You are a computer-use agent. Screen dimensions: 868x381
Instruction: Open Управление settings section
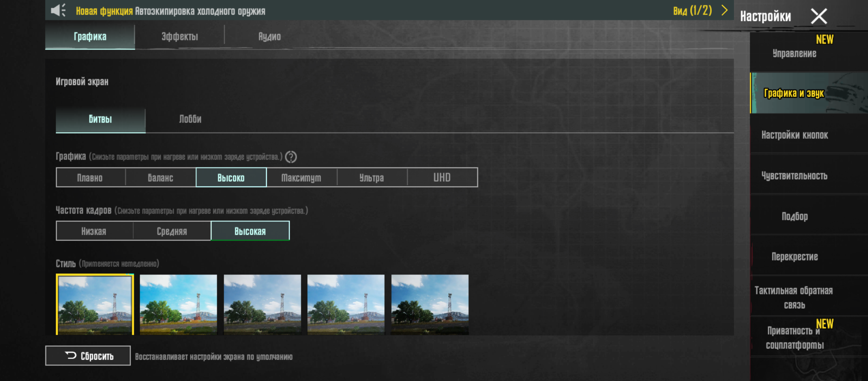[795, 54]
